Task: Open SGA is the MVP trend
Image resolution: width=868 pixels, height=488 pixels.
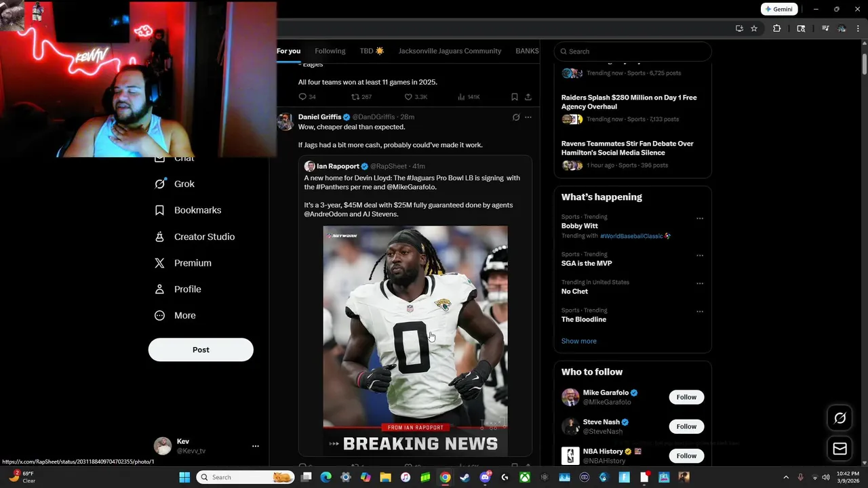Action: (587, 263)
